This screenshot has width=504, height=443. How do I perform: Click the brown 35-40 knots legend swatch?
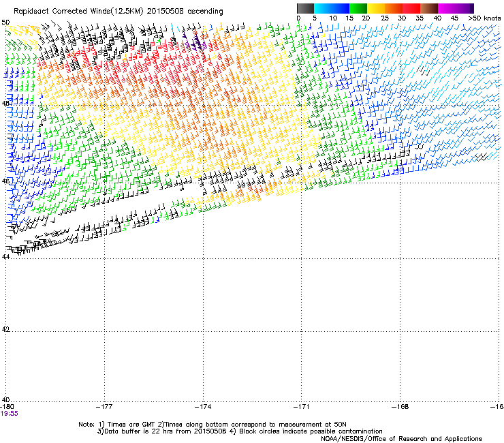(429, 8)
